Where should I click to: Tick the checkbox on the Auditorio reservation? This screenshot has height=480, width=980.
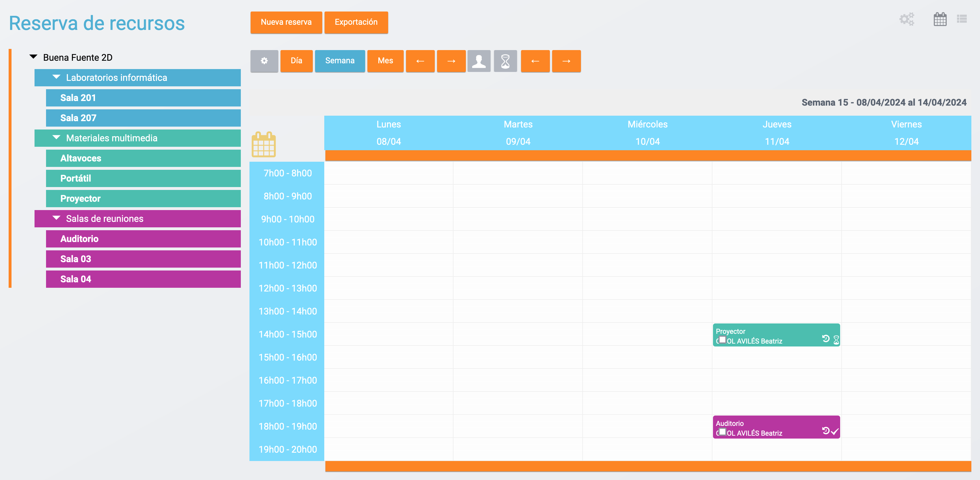pyautogui.click(x=722, y=432)
